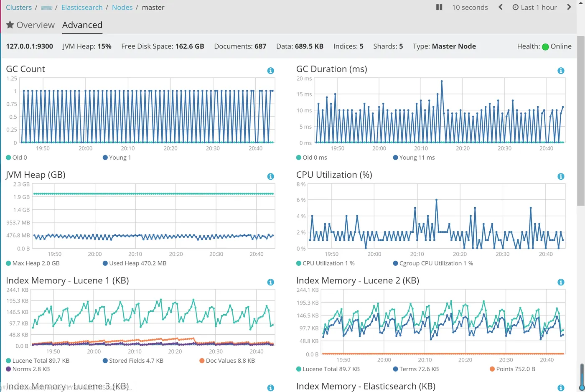The width and height of the screenshot is (585, 392).
Task: Move time range forward with right chevron
Action: (x=569, y=7)
